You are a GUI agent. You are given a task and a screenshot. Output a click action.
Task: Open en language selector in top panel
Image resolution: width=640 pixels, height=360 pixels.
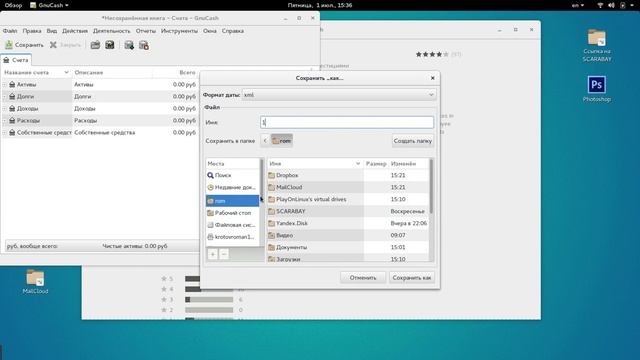[578, 5]
